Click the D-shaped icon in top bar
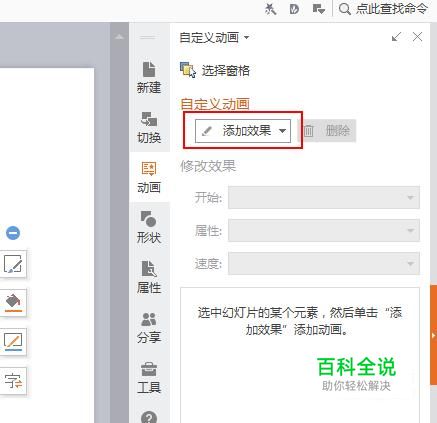Screen dimensions: 437x423 294,9
